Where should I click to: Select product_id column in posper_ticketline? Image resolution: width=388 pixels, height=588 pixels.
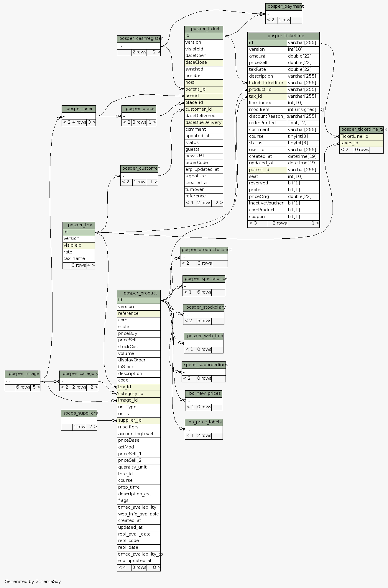point(267,90)
